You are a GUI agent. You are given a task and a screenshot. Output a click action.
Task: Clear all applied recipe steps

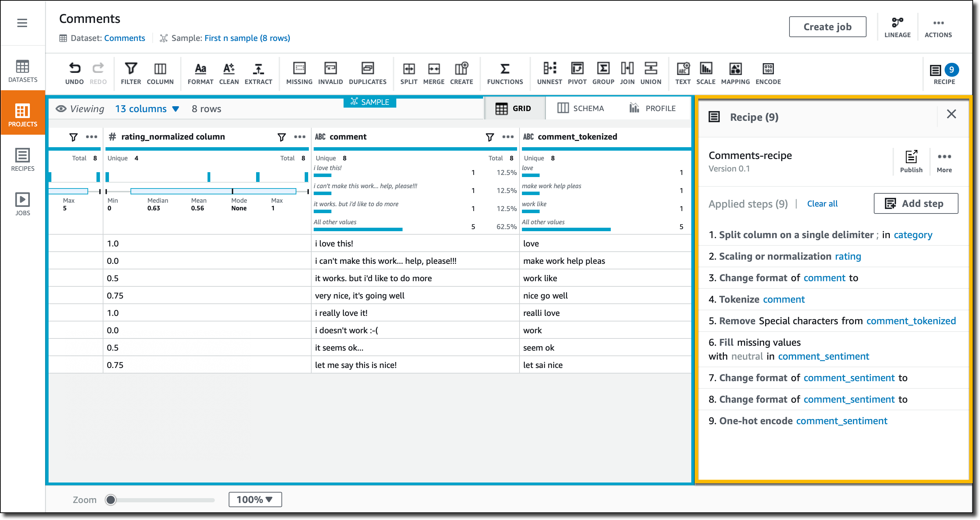click(822, 203)
